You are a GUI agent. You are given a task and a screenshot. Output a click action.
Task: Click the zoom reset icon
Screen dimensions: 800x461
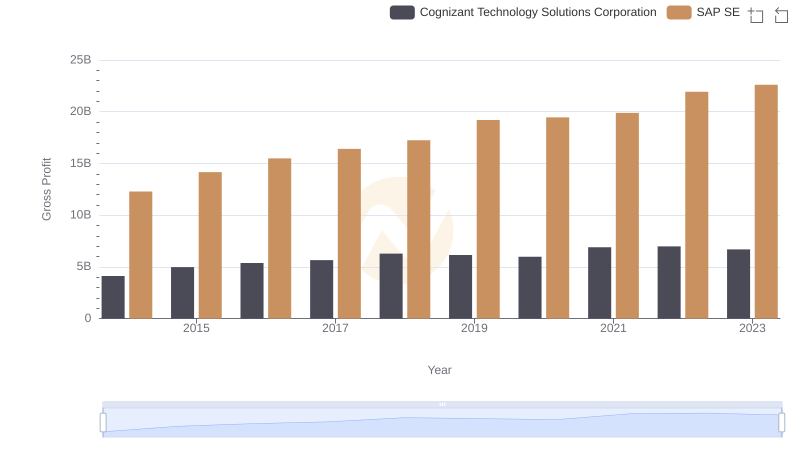(781, 15)
